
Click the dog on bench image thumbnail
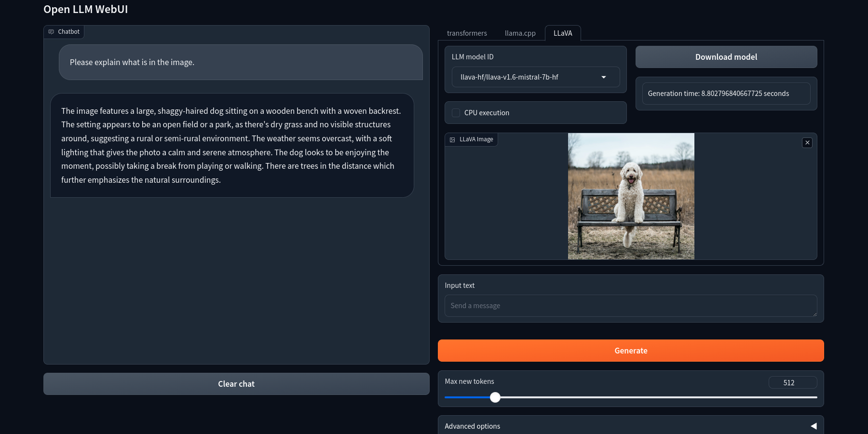(630, 196)
